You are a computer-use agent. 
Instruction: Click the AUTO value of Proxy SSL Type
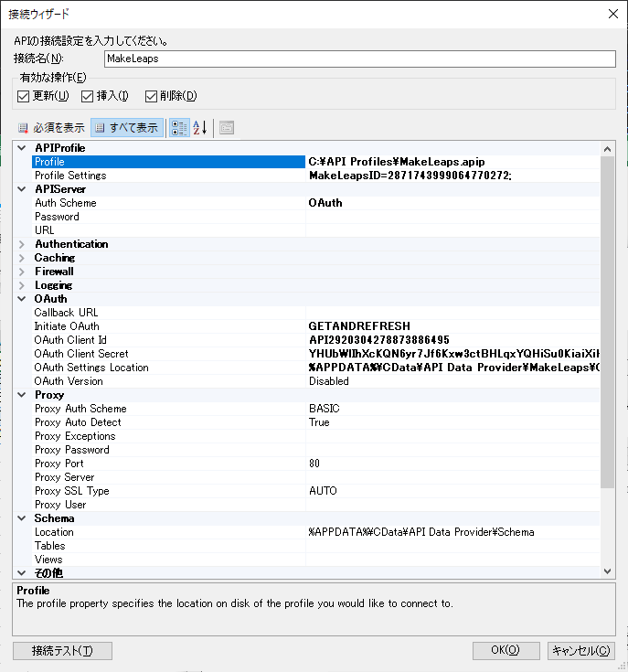click(x=323, y=491)
